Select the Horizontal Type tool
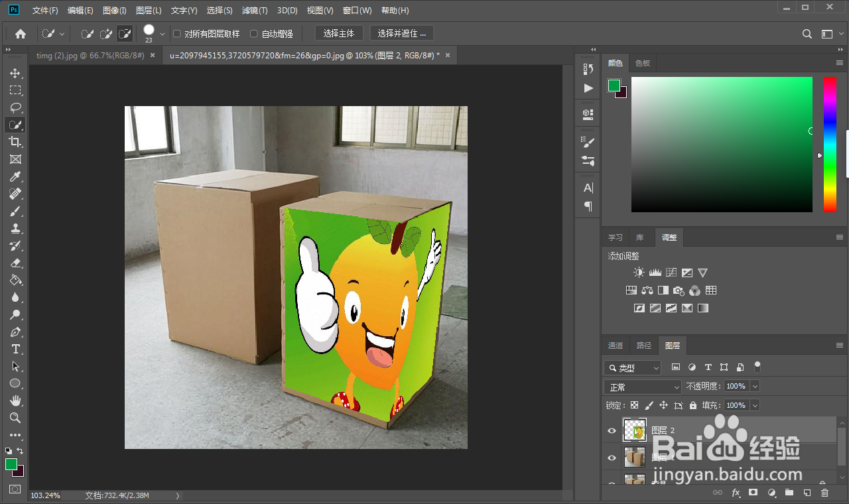This screenshot has width=849, height=504. click(x=15, y=349)
